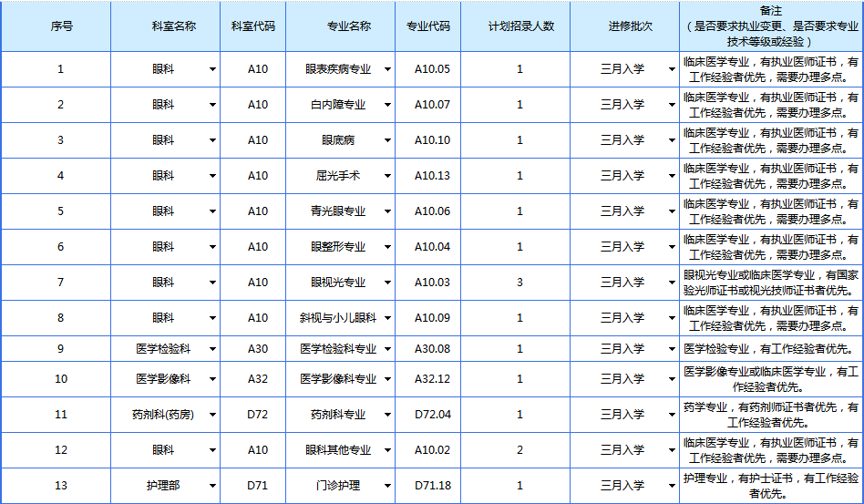Click the specialty code cell A10.13
The image size is (864, 504).
[x=432, y=176]
